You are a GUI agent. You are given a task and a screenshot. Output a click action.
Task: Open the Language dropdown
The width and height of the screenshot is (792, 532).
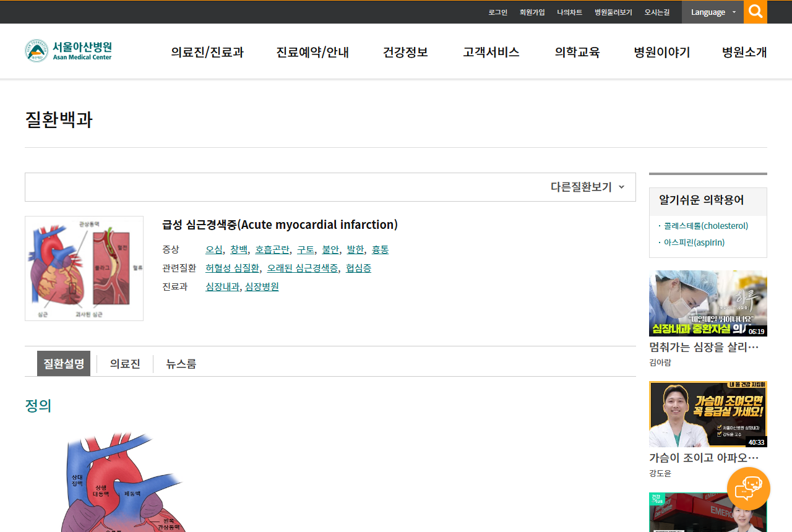(x=713, y=12)
